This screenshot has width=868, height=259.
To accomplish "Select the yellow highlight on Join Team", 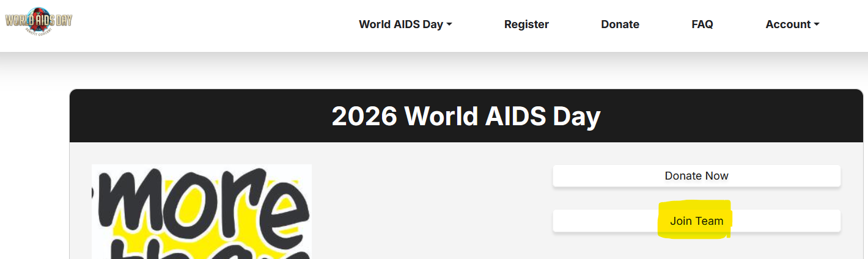I will click(695, 220).
